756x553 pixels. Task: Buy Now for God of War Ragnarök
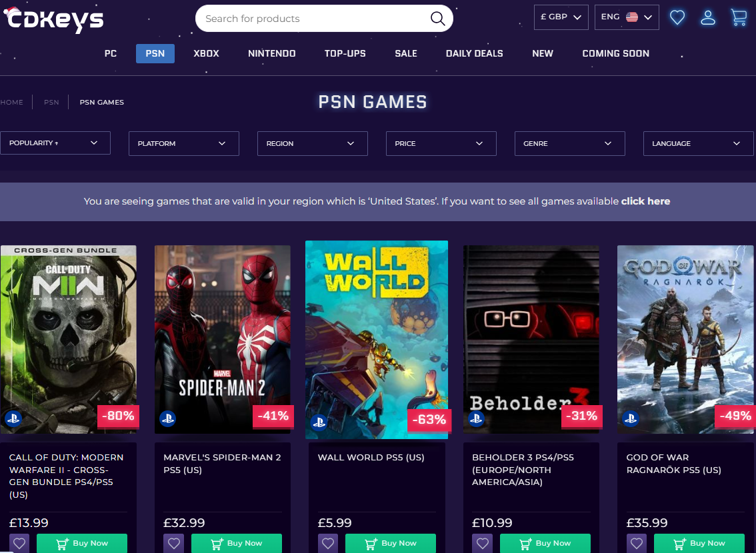coord(699,544)
